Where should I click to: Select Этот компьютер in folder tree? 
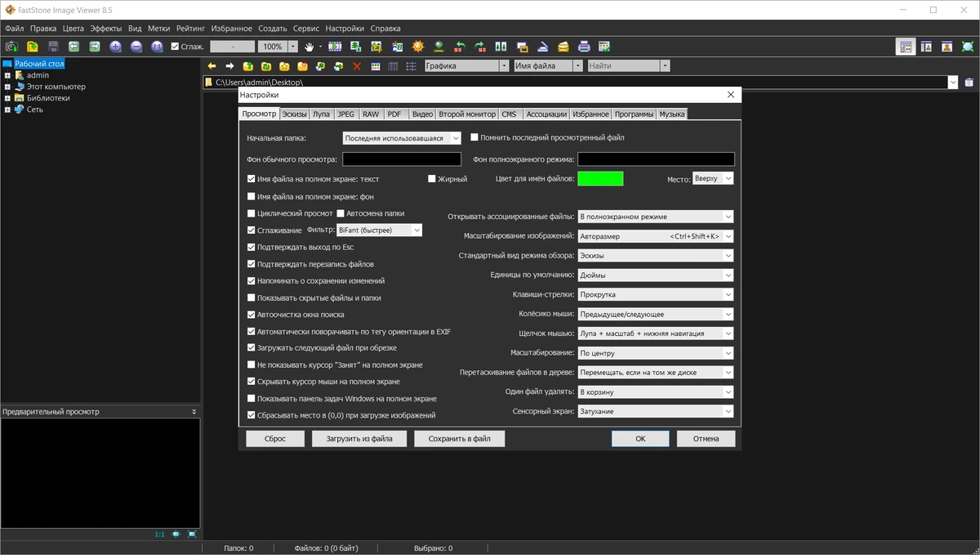click(x=56, y=87)
